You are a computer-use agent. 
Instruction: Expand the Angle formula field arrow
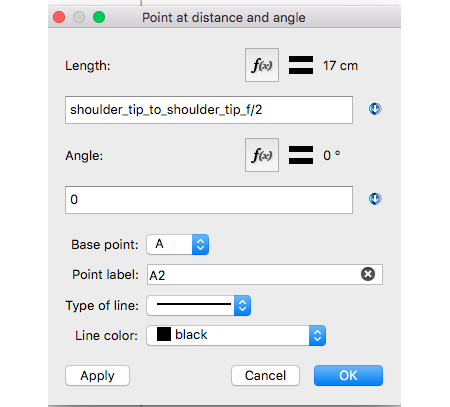click(x=375, y=199)
